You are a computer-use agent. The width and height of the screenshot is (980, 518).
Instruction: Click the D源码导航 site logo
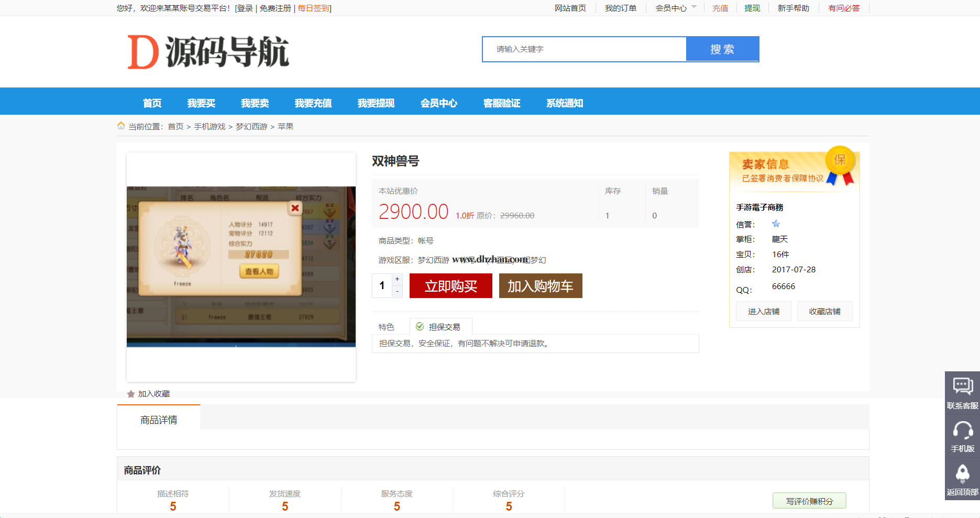pyautogui.click(x=208, y=52)
